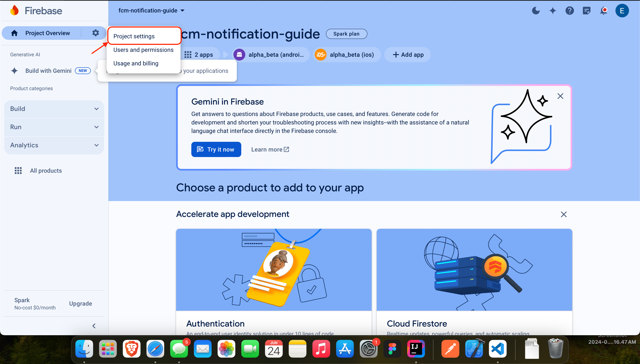Viewport: 640px width, 364px height.
Task: Open account menu with E avatar
Action: pyautogui.click(x=622, y=11)
